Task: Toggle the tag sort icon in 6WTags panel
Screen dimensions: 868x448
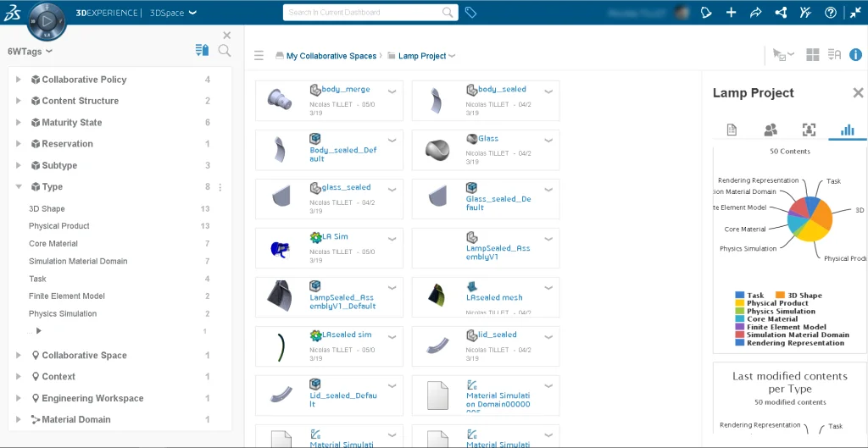Action: click(202, 51)
